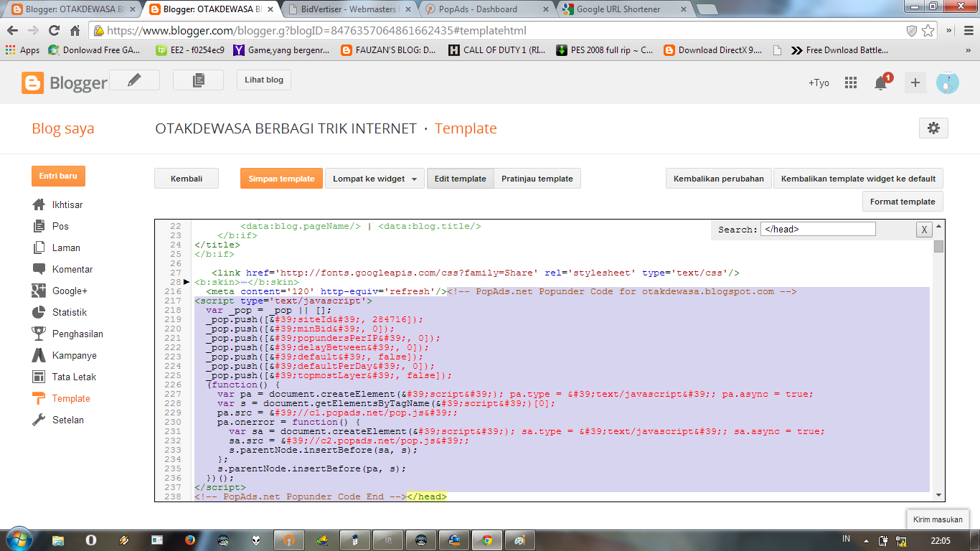
Task: Click the Kembali button
Action: 187,179
